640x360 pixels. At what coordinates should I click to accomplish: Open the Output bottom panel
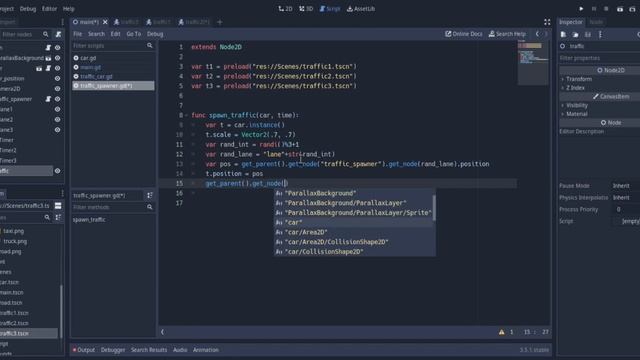pyautogui.click(x=84, y=350)
